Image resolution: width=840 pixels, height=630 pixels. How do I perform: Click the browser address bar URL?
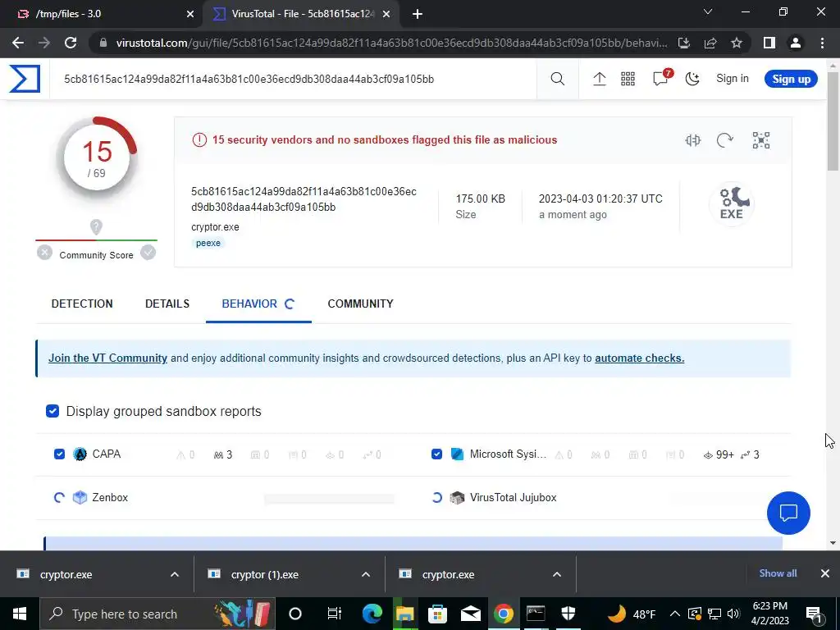(392, 43)
